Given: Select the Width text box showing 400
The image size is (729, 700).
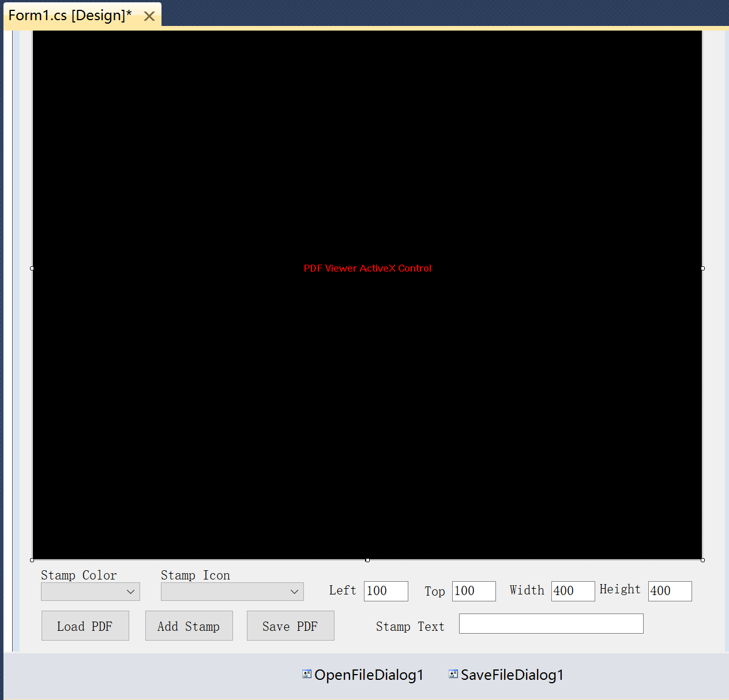Looking at the screenshot, I should click(x=573, y=591).
